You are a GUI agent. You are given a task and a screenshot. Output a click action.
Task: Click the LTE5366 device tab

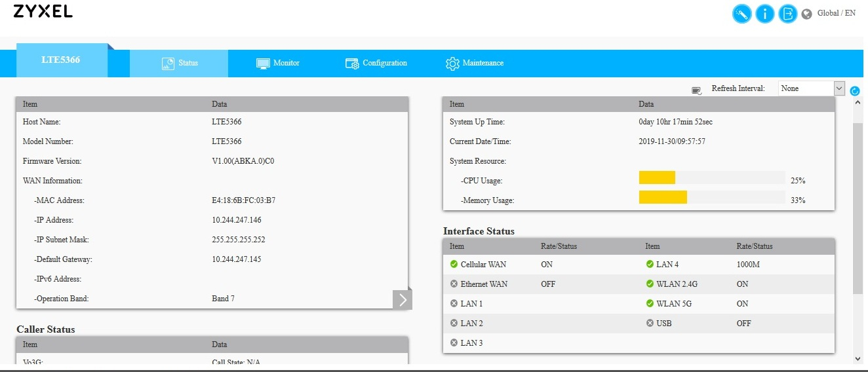point(62,60)
